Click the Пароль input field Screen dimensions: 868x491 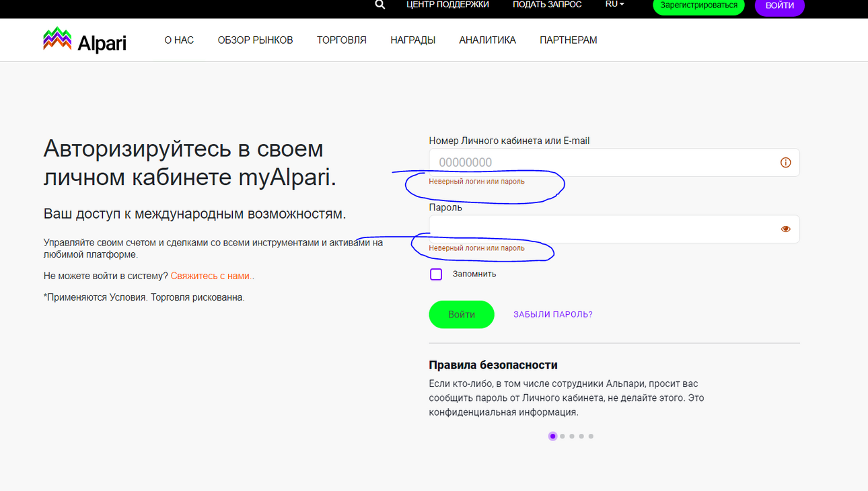pyautogui.click(x=614, y=229)
